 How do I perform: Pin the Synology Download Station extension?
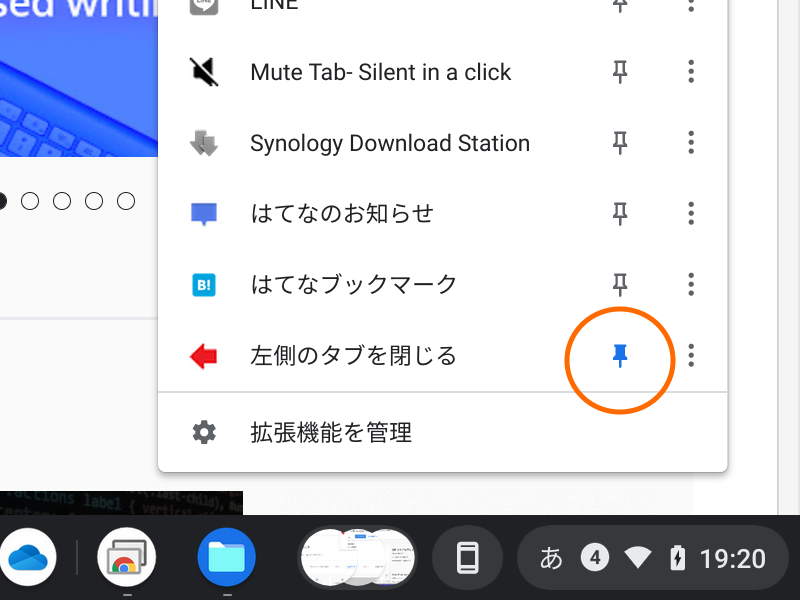click(620, 143)
